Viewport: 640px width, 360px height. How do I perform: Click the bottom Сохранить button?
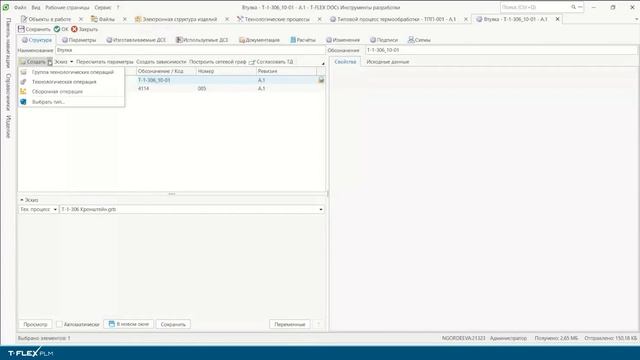click(x=173, y=324)
